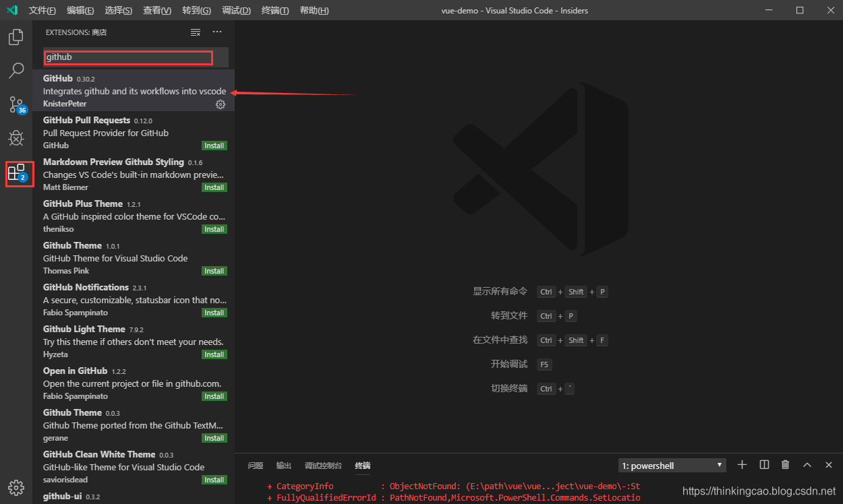Open the Extensions view in activity bar
This screenshot has width=843, height=504.
coord(16,173)
